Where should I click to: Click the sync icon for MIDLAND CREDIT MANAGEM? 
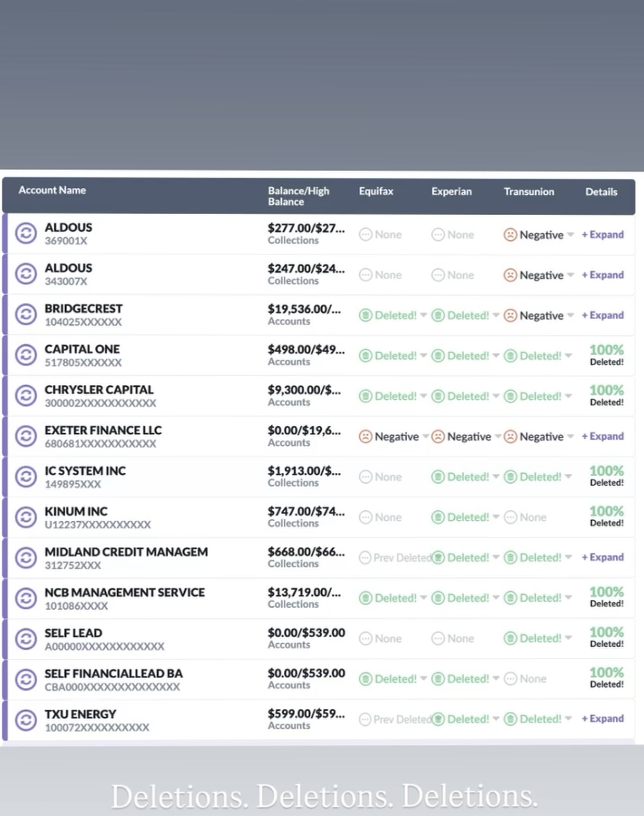[x=26, y=558]
